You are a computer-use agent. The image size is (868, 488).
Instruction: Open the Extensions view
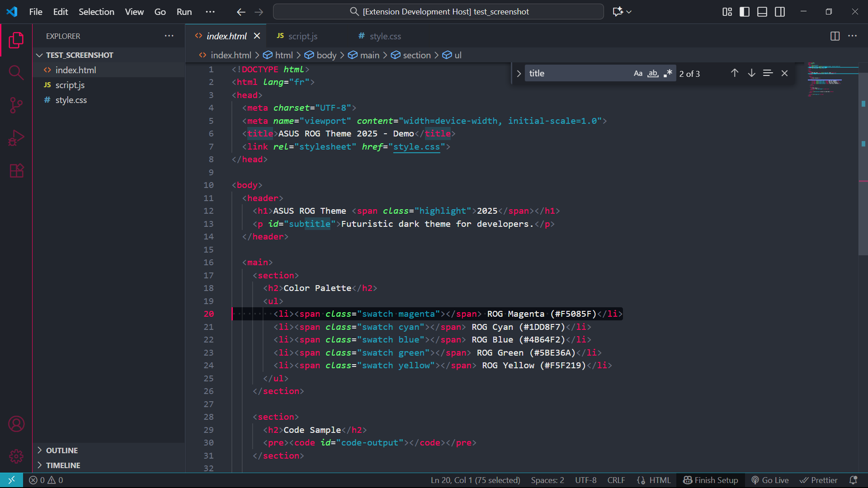(16, 171)
